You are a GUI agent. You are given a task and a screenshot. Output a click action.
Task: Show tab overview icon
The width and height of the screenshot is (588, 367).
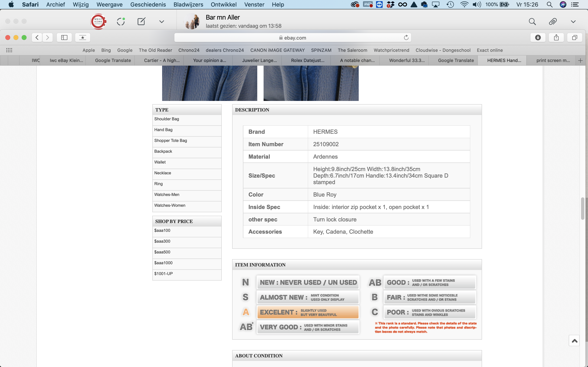tap(574, 37)
